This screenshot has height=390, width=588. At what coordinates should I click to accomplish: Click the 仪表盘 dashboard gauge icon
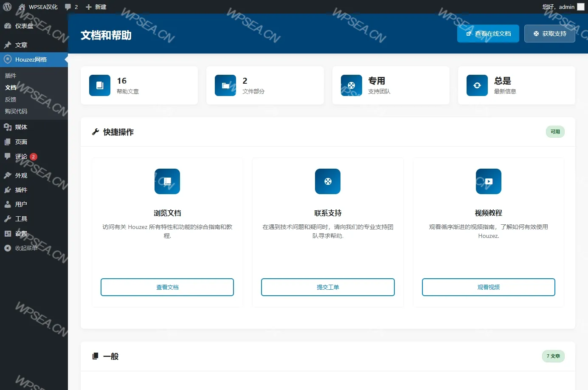[8, 26]
